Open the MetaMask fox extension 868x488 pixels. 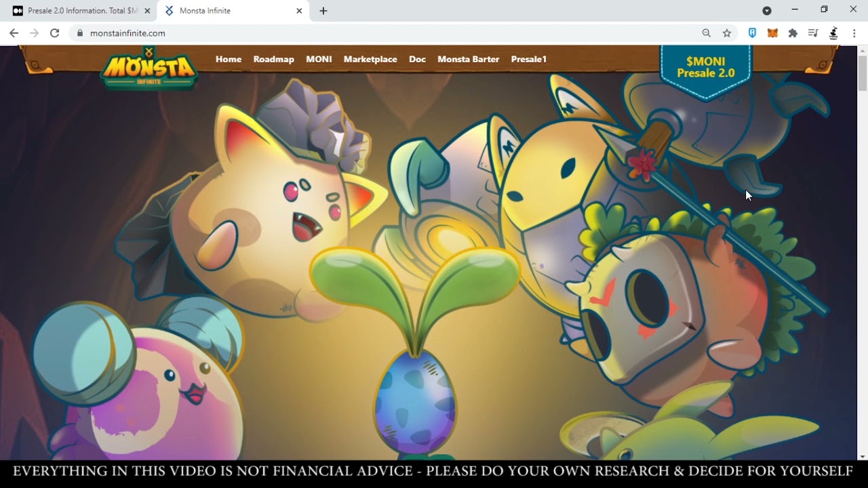(772, 33)
